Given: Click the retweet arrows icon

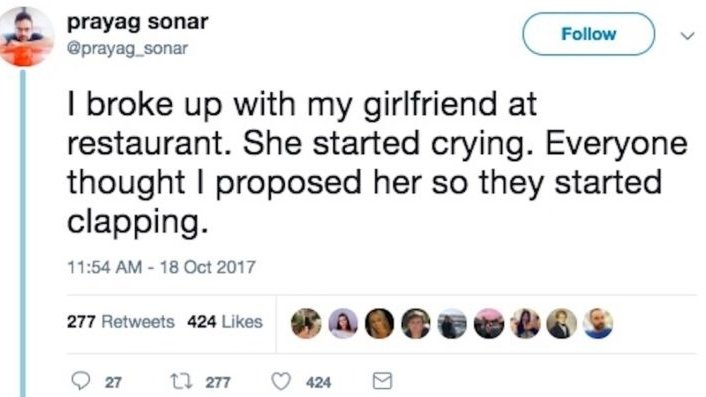Looking at the screenshot, I should point(181,382).
